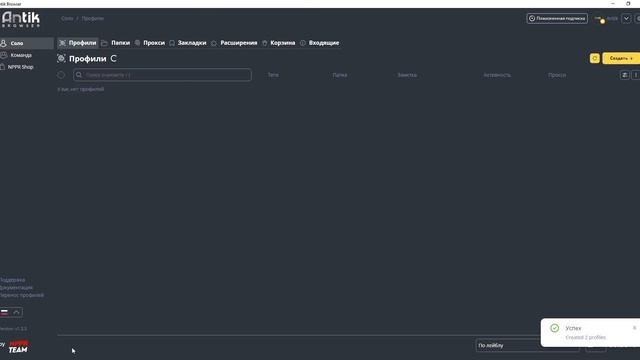Image resolution: width=640 pixels, height=360 pixels.
Task: Refresh profiles with the spinner icon beside heading
Action: coord(113,59)
